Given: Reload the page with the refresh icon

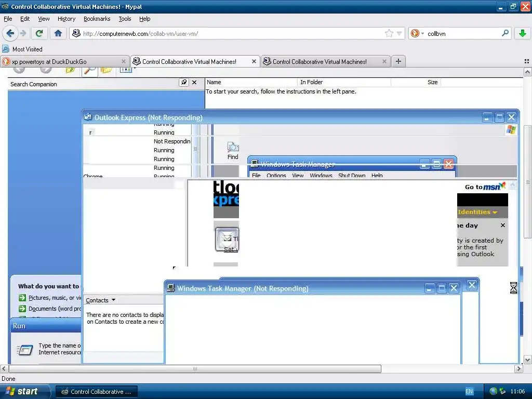Looking at the screenshot, I should click(x=39, y=33).
